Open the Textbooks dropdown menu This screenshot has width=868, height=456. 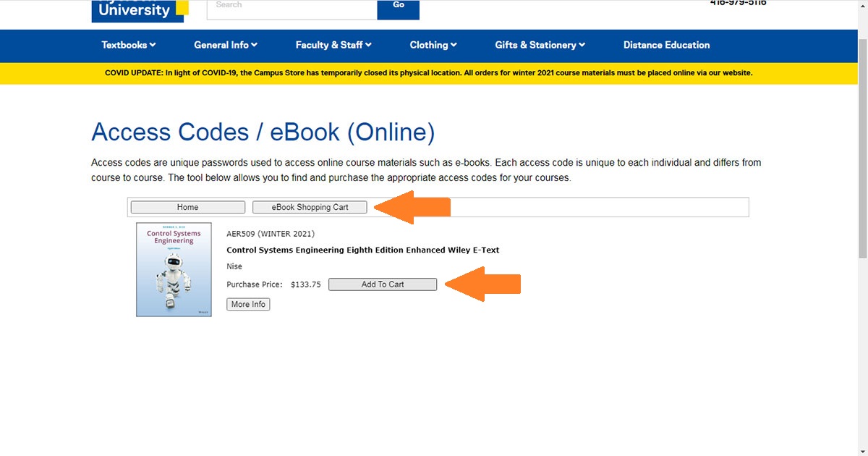click(129, 45)
